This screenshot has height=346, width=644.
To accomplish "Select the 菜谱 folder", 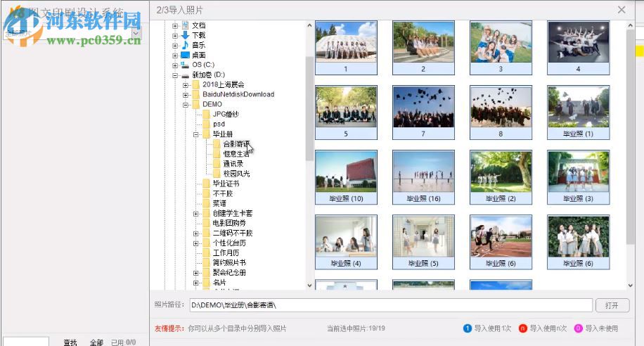I will (x=219, y=203).
